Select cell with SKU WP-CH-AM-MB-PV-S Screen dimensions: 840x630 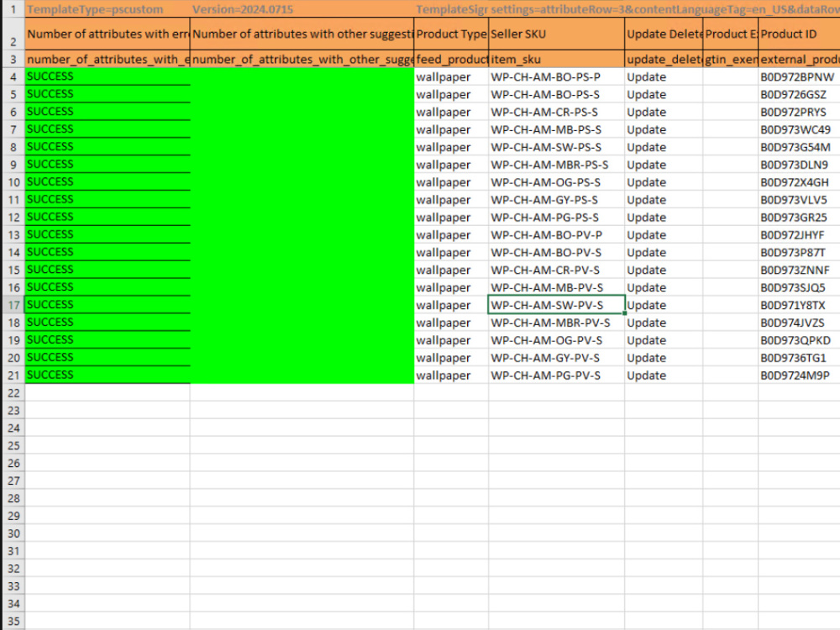(x=556, y=287)
